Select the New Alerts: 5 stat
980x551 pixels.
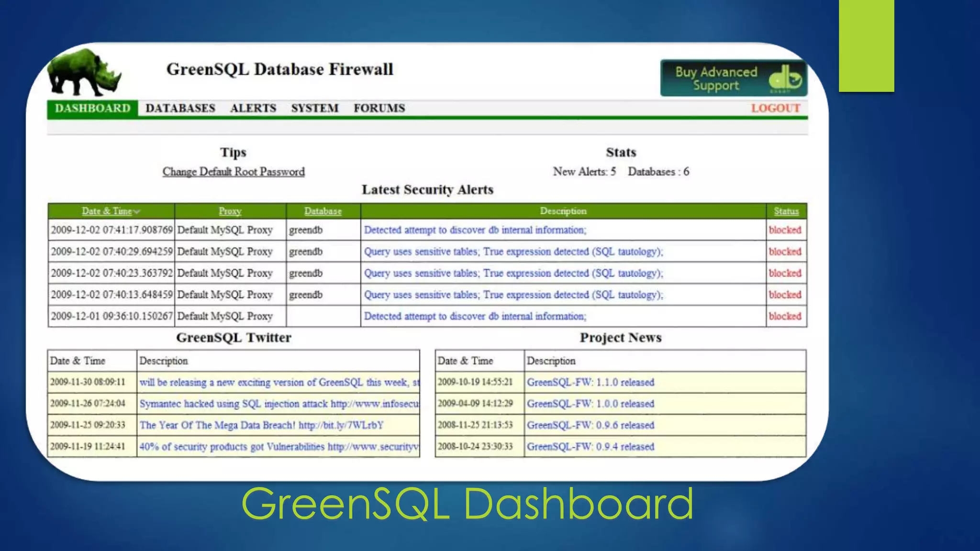[584, 172]
